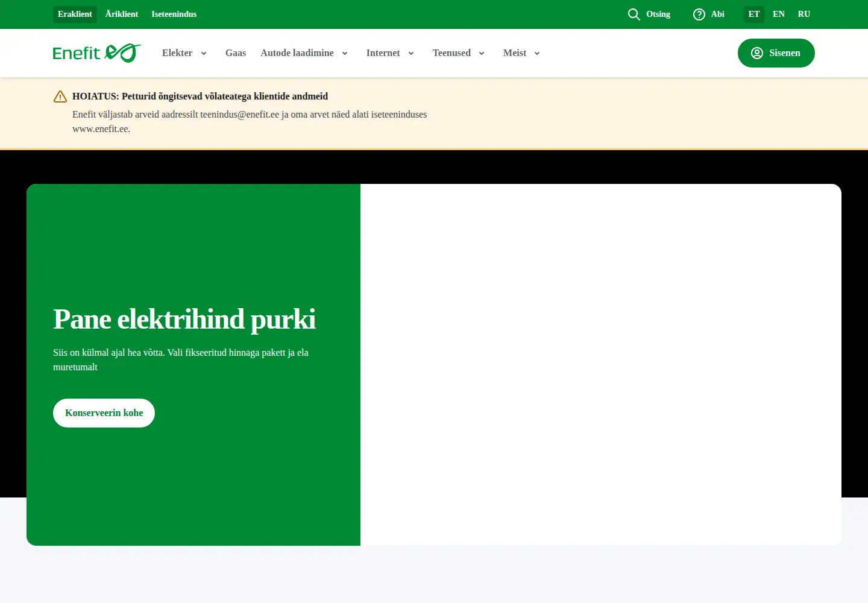The image size is (868, 603).
Task: Click the Konserveerin kohe button
Action: (x=104, y=413)
